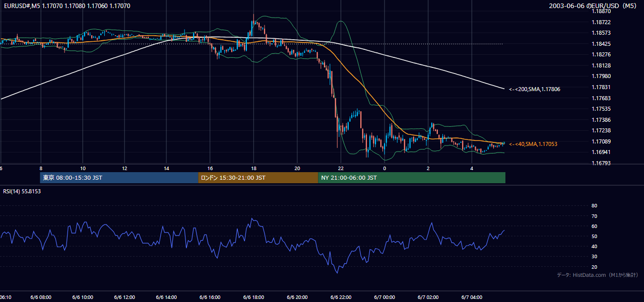Click the '6/6 14:00' bottom time label

click(166, 297)
